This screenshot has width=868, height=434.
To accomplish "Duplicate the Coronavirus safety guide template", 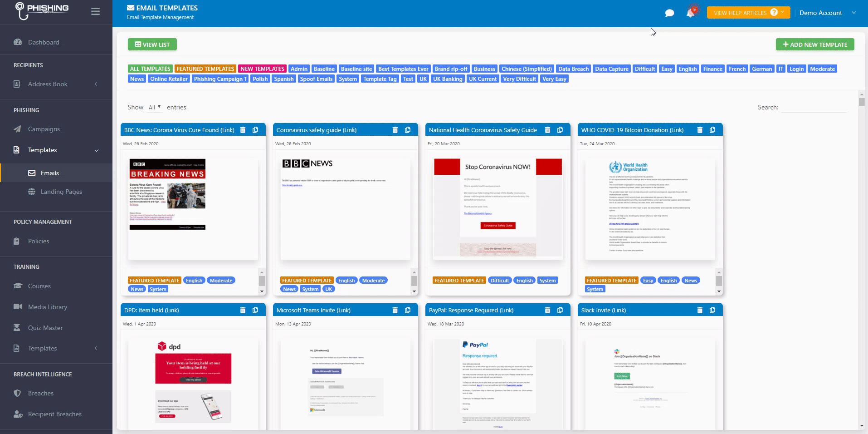I will click(x=408, y=130).
